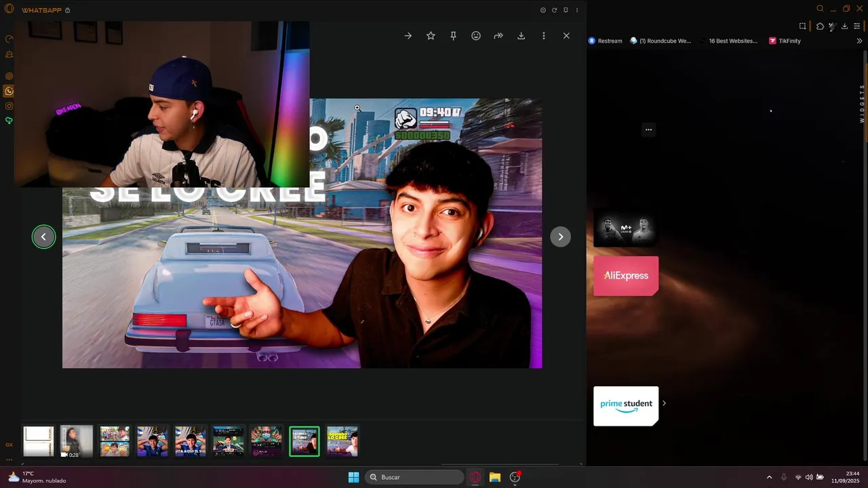
Task: Select the last LO CREE thumbnail
Action: point(342,441)
